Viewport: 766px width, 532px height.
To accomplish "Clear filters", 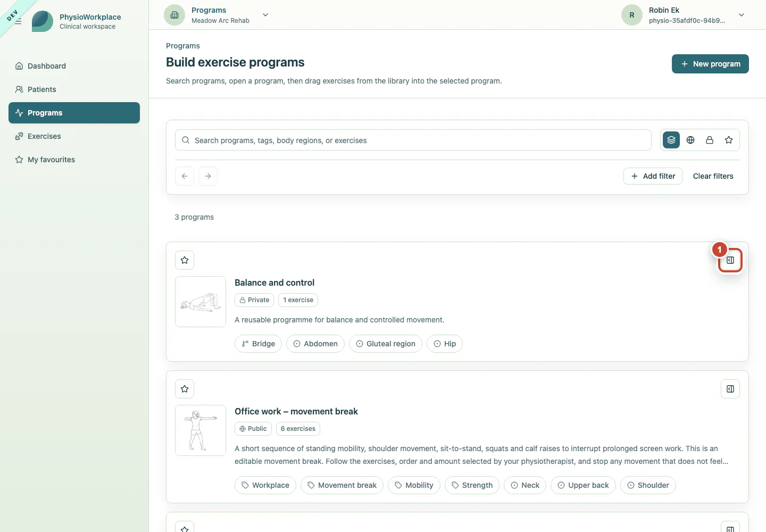I will [713, 176].
